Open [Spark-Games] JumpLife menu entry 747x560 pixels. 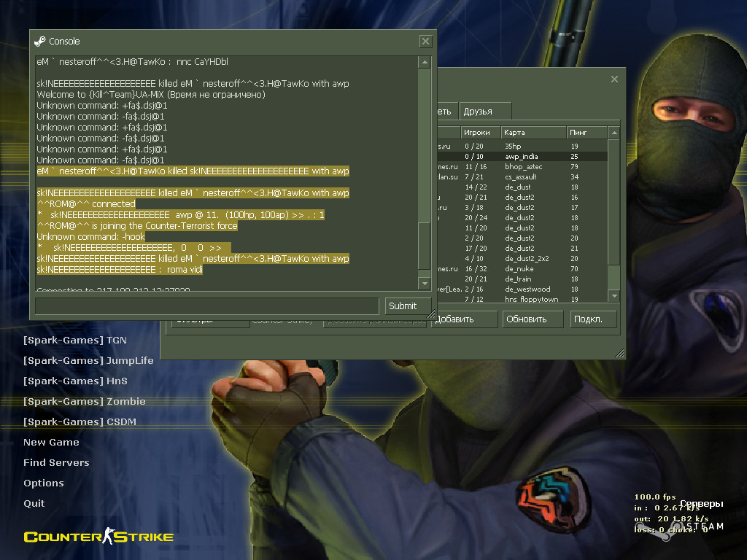pyautogui.click(x=88, y=360)
